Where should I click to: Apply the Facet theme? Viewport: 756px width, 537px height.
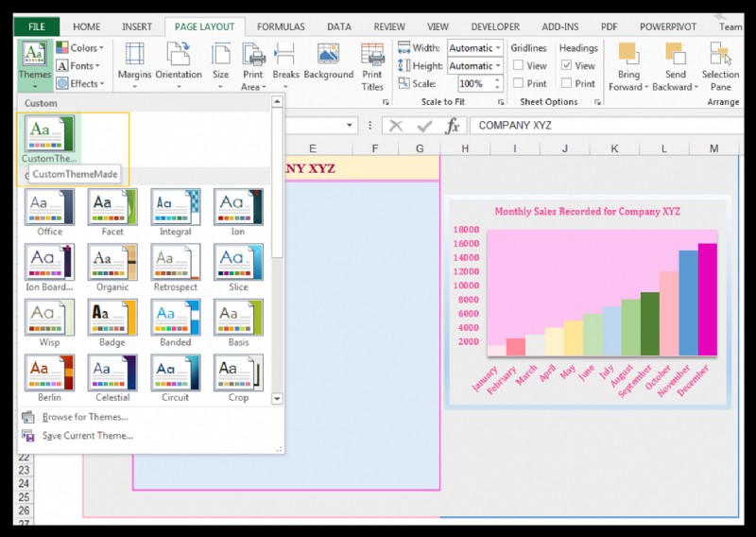tap(112, 213)
